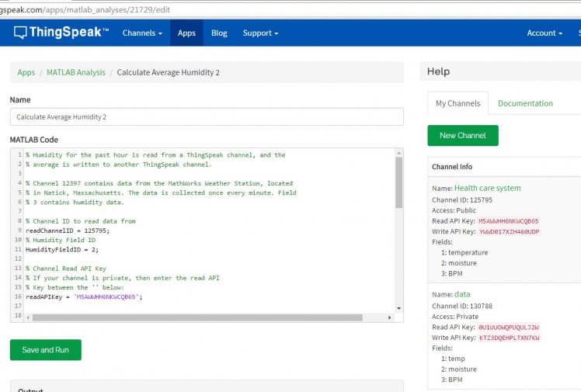Click the Apps breadcrumb link
Image resolution: width=581 pixels, height=392 pixels.
(x=26, y=72)
